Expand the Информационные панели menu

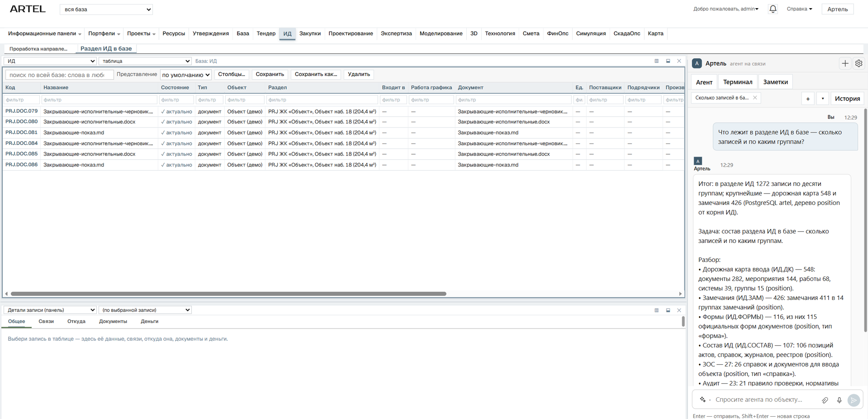pyautogui.click(x=44, y=33)
